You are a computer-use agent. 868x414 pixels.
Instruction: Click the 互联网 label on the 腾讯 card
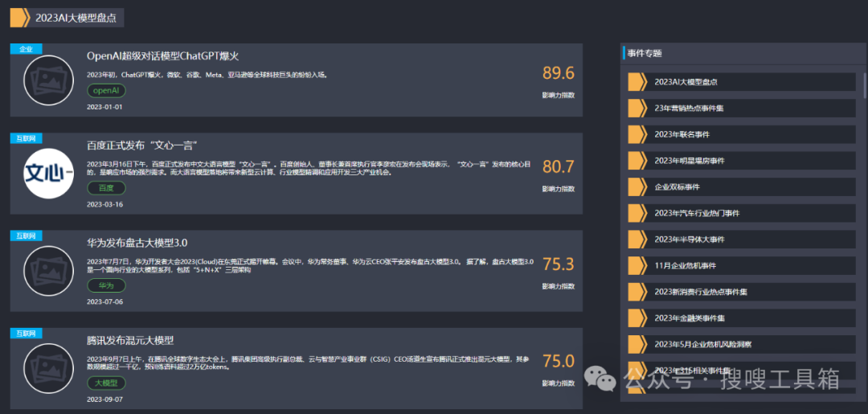(26, 333)
